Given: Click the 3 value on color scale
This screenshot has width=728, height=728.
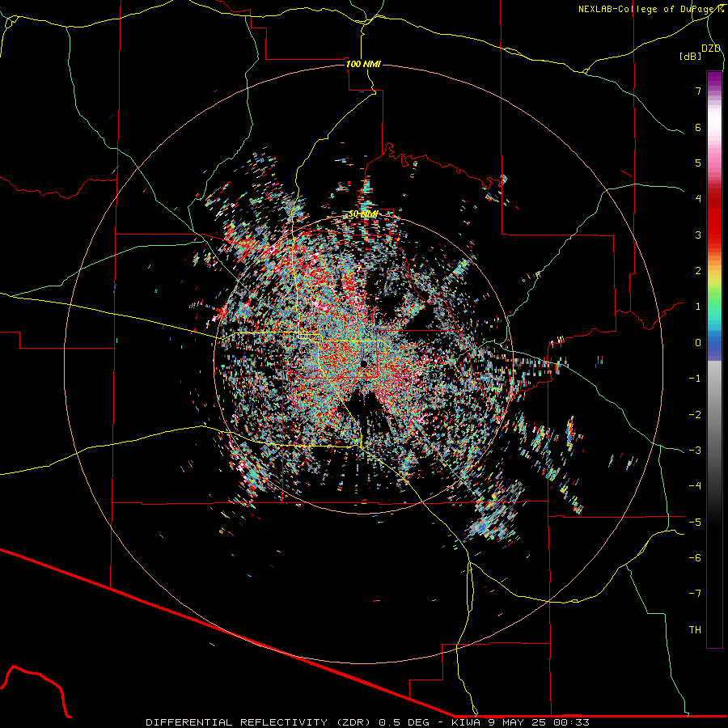Looking at the screenshot, I should (x=698, y=235).
